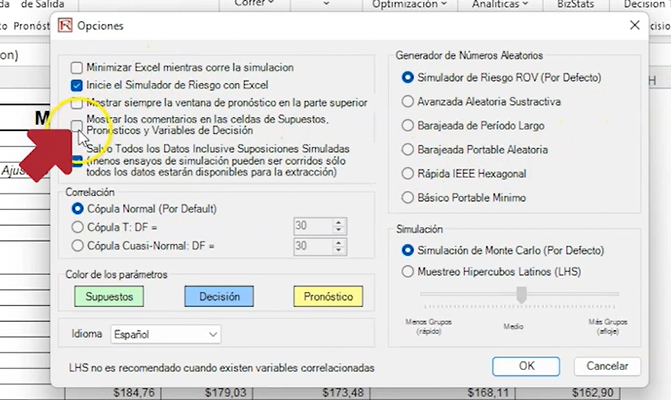671x400 pixels.
Task: Select Cópula Normal (Por Default) correlation
Action: coord(77,209)
